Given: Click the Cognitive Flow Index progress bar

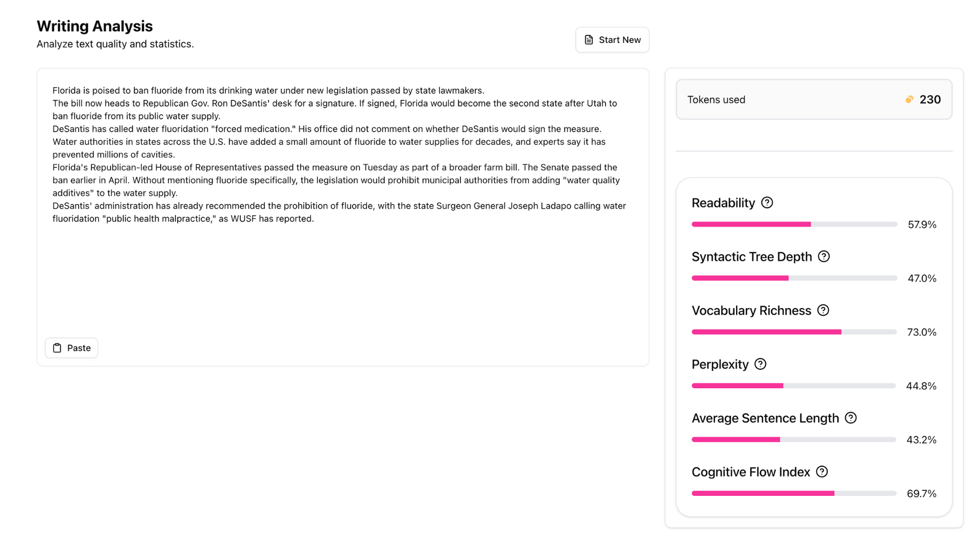Looking at the screenshot, I should [x=794, y=493].
